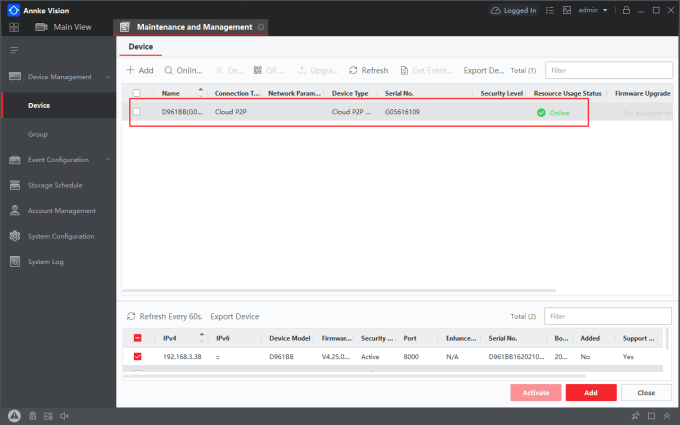Select Group in the sidebar

[38, 134]
